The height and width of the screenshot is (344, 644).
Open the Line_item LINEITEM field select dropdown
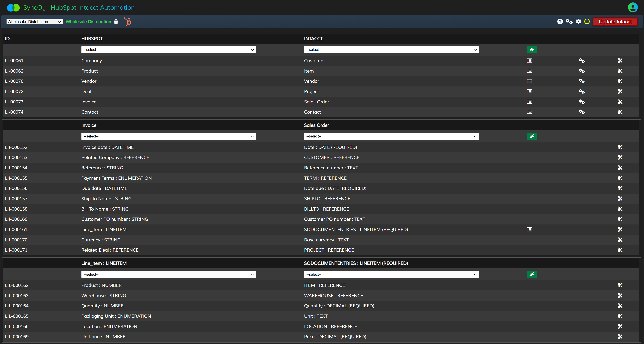pyautogui.click(x=168, y=274)
